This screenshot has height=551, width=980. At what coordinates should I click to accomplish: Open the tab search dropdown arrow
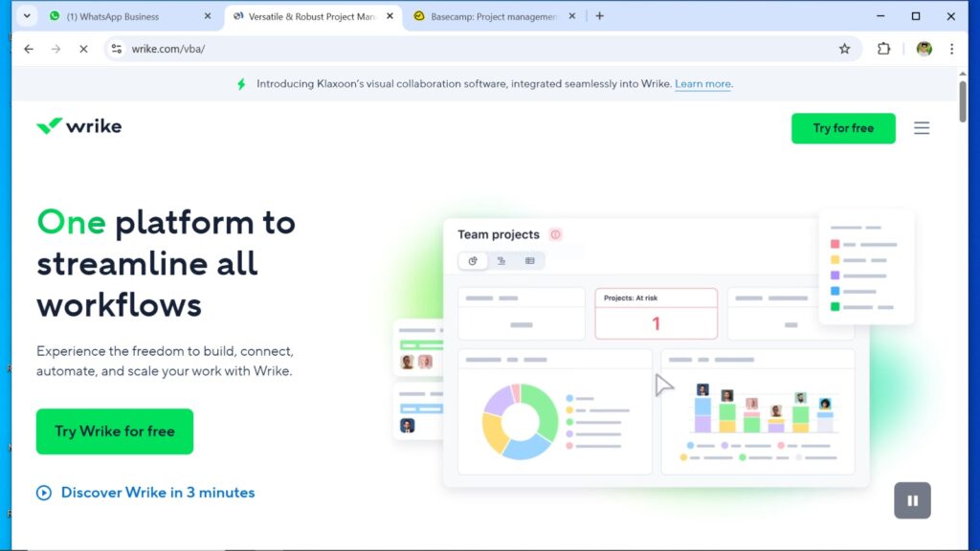[x=27, y=15]
